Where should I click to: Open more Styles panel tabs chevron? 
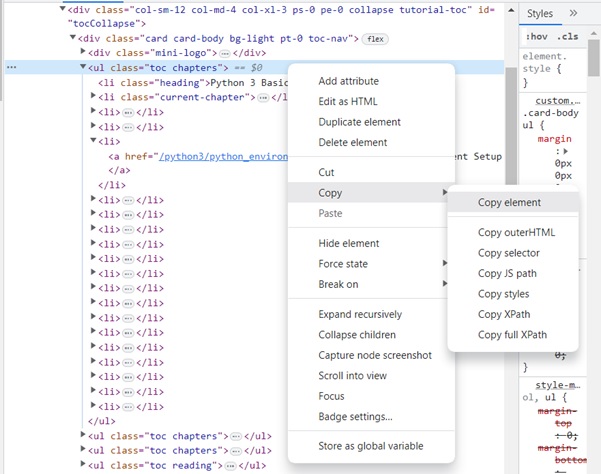[573, 14]
